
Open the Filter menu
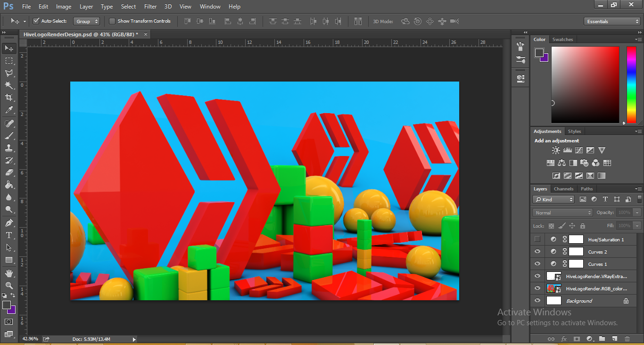(x=150, y=7)
